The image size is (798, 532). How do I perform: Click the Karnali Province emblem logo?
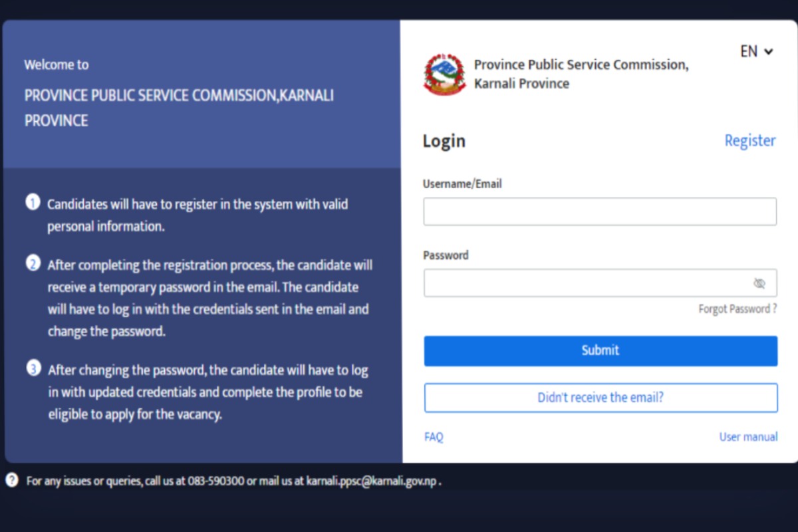click(x=445, y=74)
